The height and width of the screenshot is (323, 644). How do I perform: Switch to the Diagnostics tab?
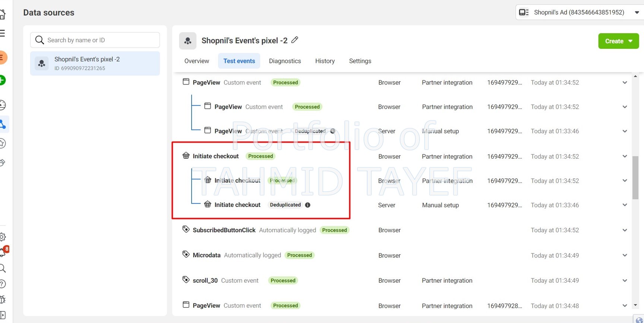tap(285, 61)
